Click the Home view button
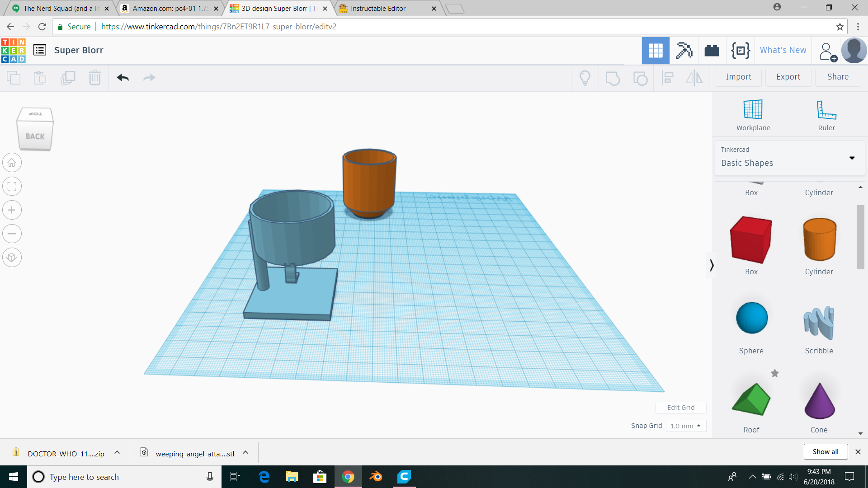This screenshot has width=868, height=488. pos(12,163)
